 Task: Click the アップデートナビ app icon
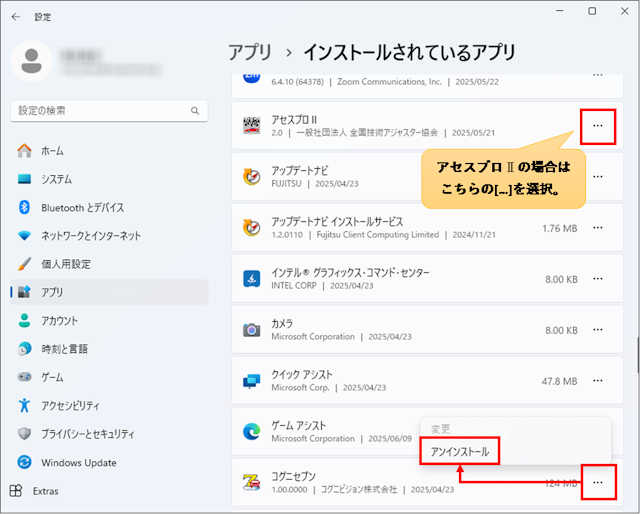pyautogui.click(x=251, y=177)
